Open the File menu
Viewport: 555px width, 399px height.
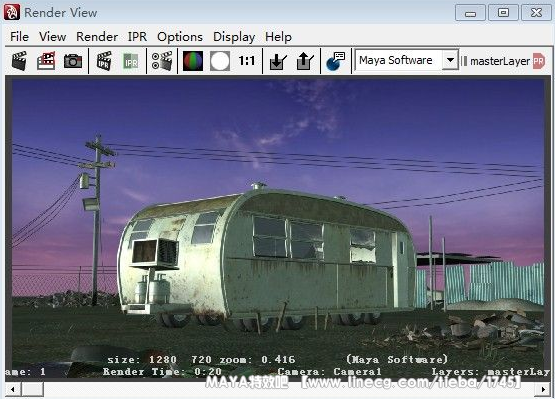coord(19,37)
